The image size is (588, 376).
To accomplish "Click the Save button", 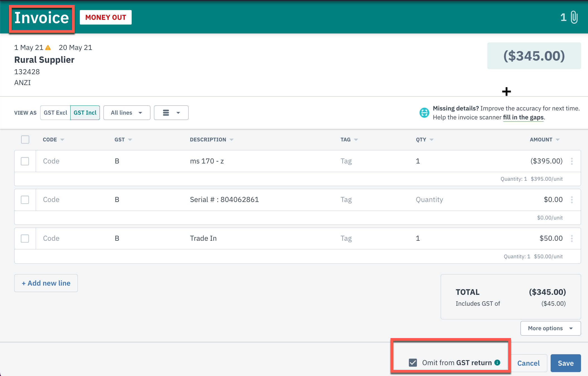I will coord(566,363).
